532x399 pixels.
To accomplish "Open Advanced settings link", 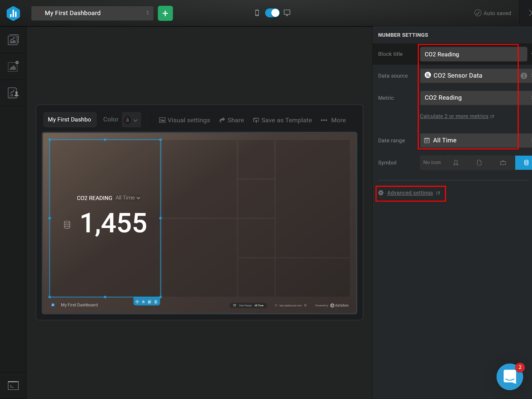I will point(410,193).
